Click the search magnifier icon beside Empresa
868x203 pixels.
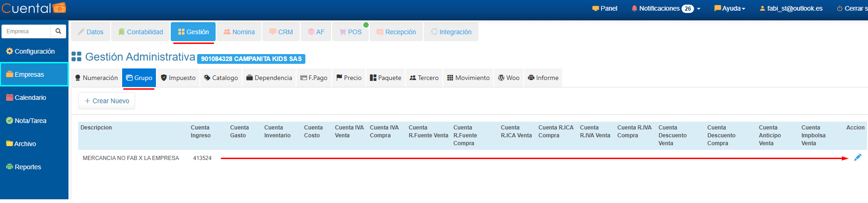click(58, 31)
